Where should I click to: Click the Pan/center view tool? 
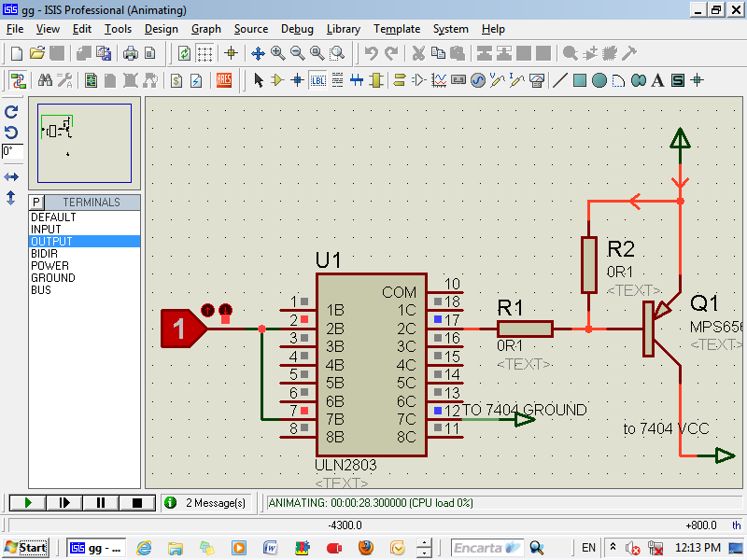click(259, 53)
